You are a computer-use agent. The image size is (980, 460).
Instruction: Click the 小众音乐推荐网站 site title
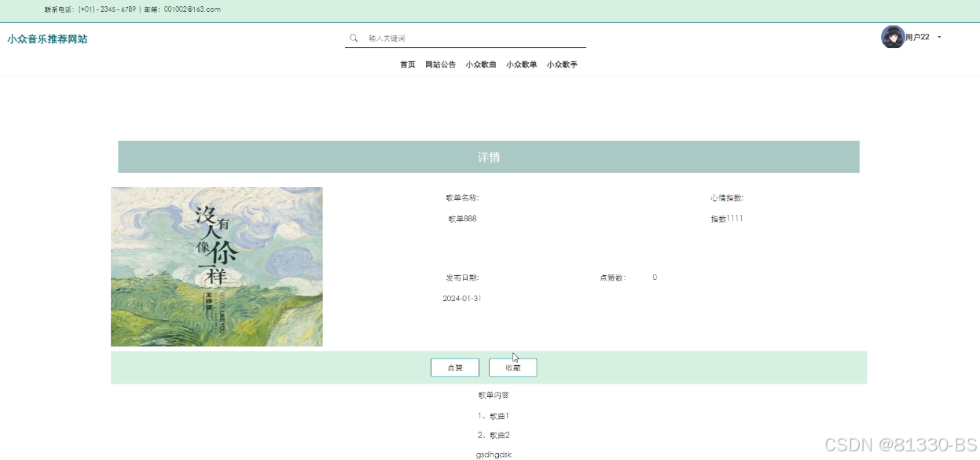coord(47,39)
